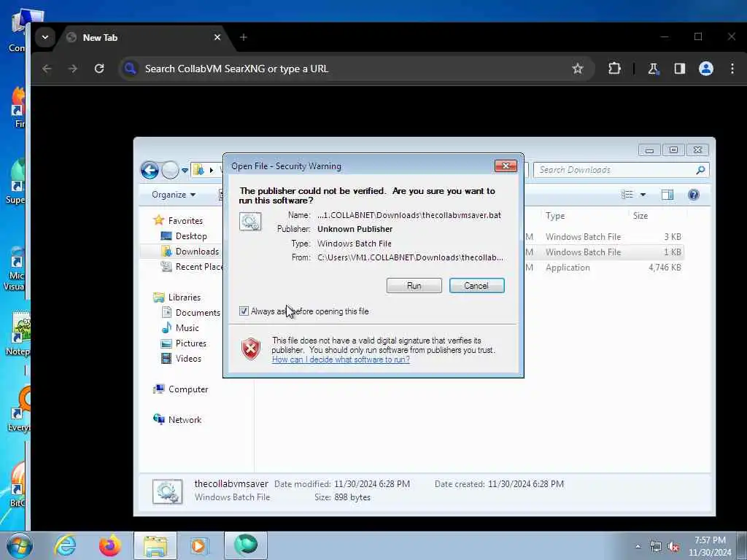The width and height of the screenshot is (747, 560).
Task: Show hidden tray icons arrow
Action: (638, 547)
